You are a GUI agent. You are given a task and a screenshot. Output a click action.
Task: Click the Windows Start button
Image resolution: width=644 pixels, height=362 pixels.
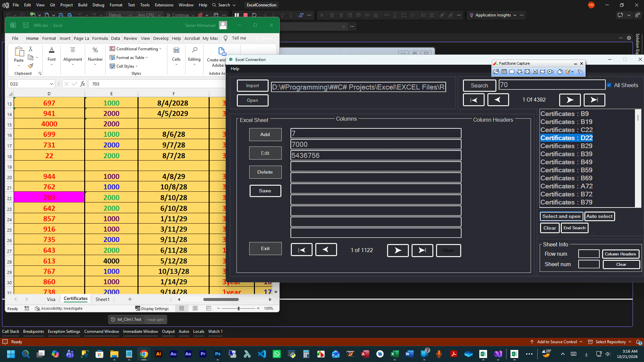coord(11,354)
